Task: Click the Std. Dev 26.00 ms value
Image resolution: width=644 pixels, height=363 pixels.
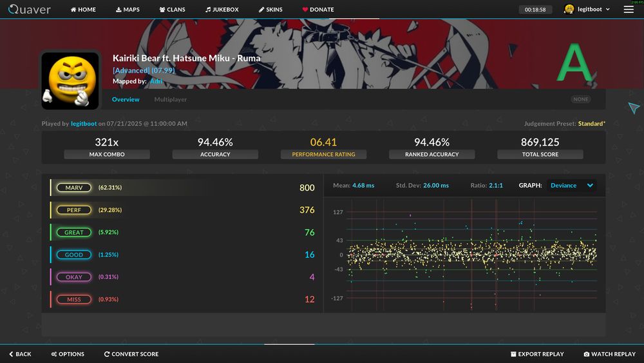Action: [x=436, y=186]
